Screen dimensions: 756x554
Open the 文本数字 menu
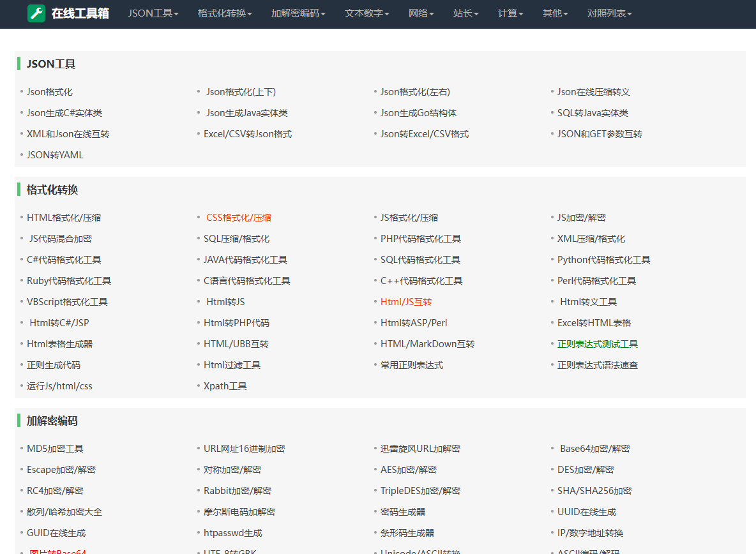pos(367,13)
